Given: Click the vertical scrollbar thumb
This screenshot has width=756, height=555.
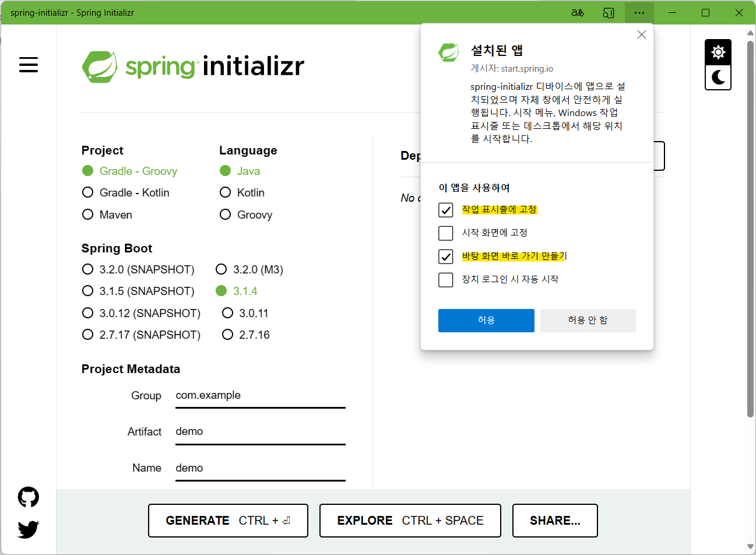Looking at the screenshot, I should tap(751, 228).
